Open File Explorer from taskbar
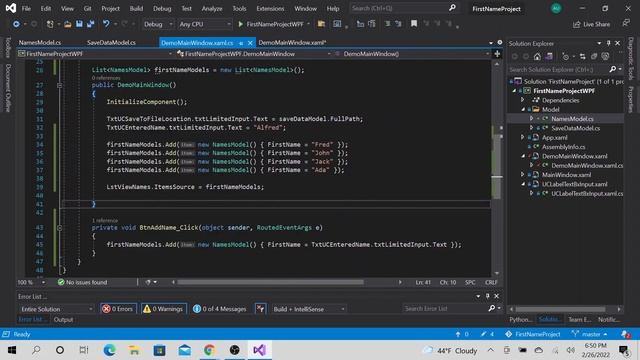Viewport: 640px width, 360px height. point(134,350)
